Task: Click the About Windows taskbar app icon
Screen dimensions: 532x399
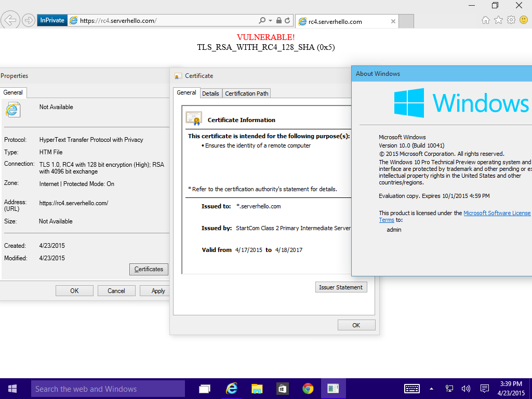Action: pos(333,389)
